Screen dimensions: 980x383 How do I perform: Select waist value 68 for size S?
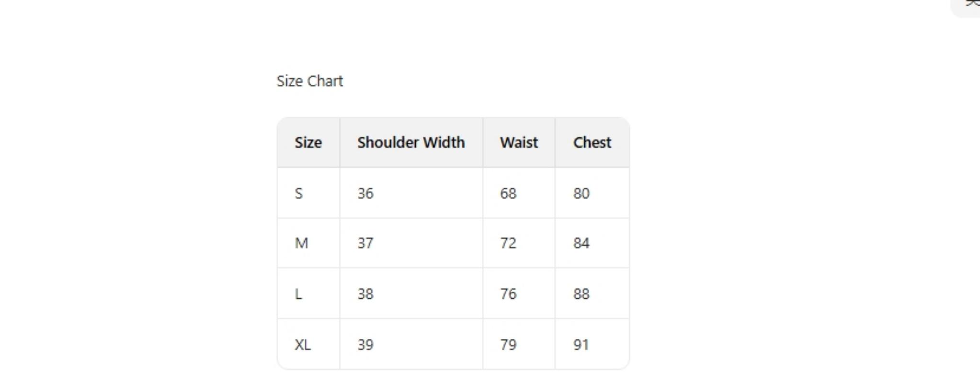pyautogui.click(x=508, y=193)
